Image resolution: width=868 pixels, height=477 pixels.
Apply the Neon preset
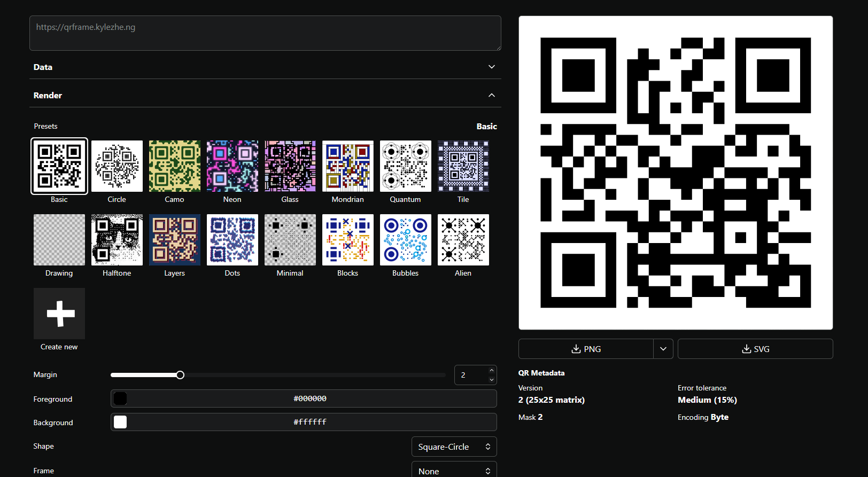pos(232,166)
